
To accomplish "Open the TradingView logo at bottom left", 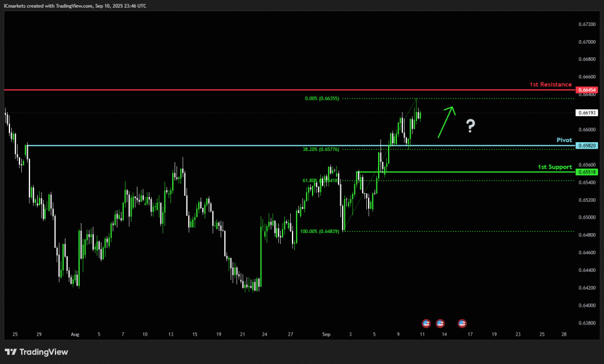I will 36,352.
